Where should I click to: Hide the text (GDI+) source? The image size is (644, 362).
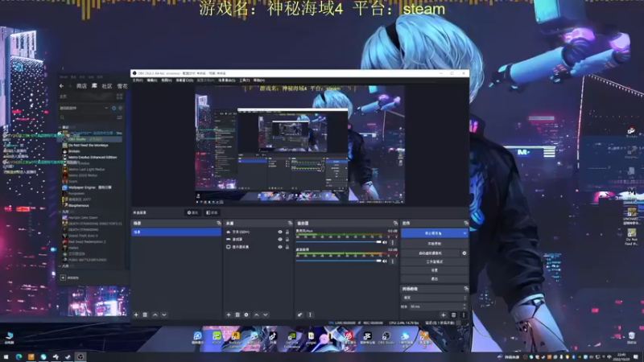[x=280, y=232]
